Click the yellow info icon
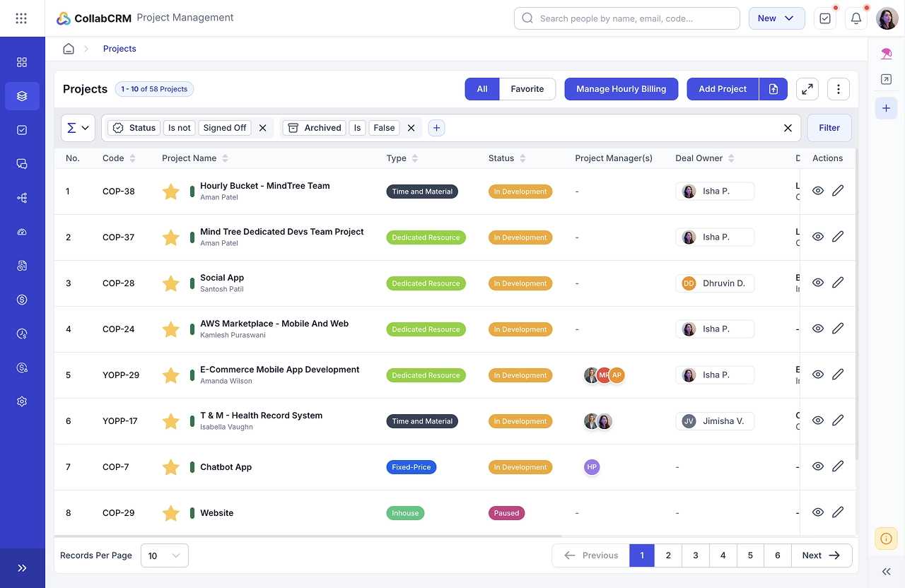The width and height of the screenshot is (905, 588). point(886,539)
